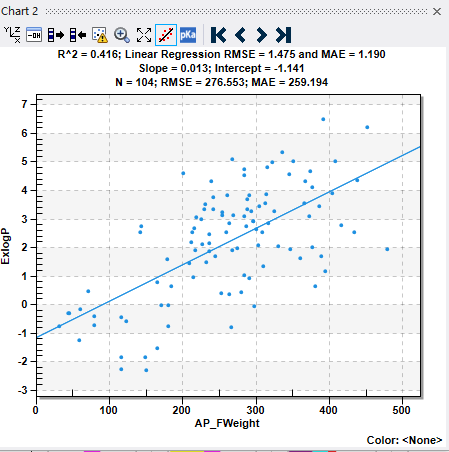Click the x-axis tick label 300
Image resolution: width=449 pixels, height=452 pixels.
tap(256, 410)
